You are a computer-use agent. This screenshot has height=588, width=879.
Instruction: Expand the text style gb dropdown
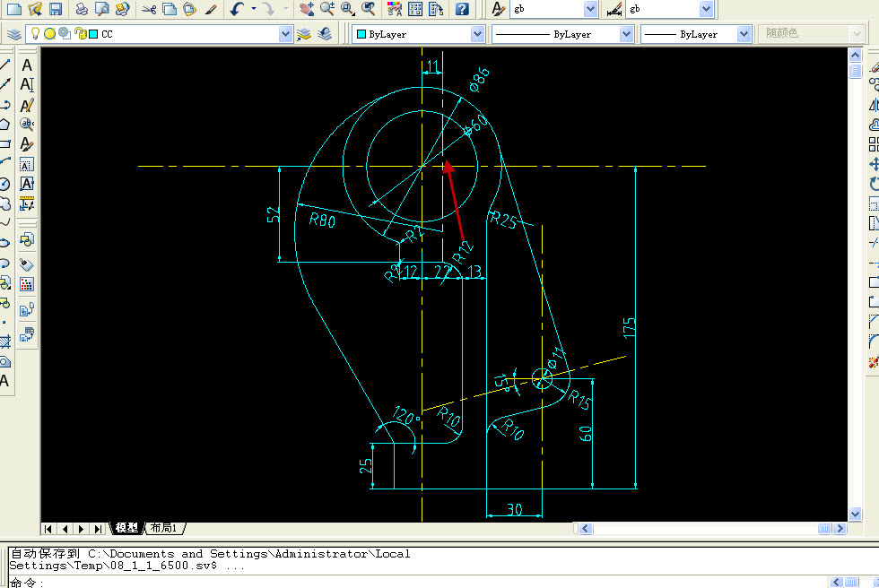click(x=590, y=9)
